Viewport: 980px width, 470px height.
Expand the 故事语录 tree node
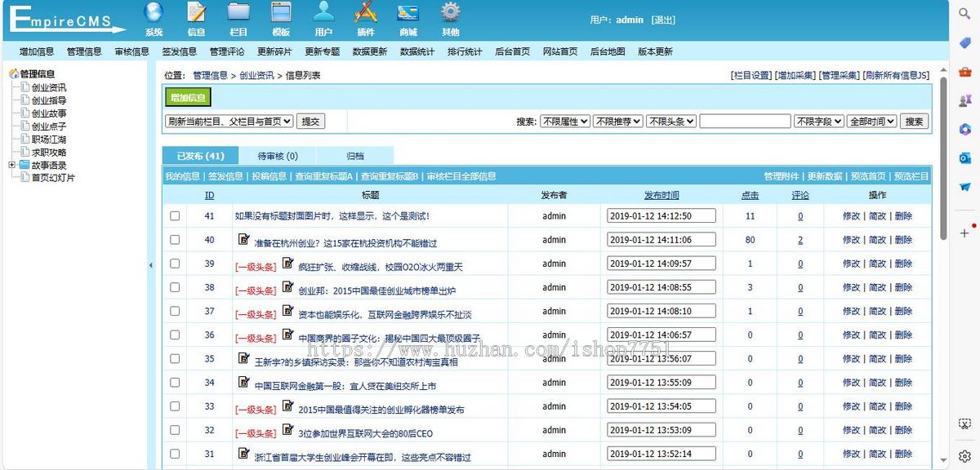coord(12,165)
